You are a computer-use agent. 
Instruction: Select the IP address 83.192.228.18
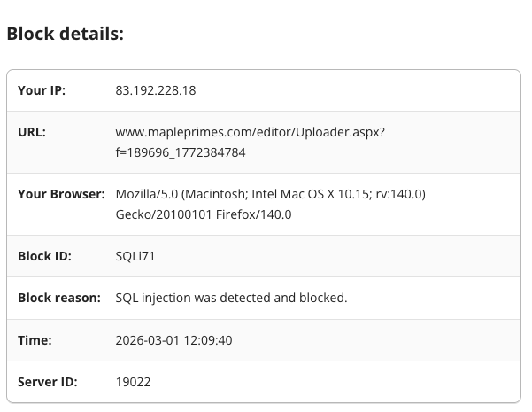pos(156,90)
